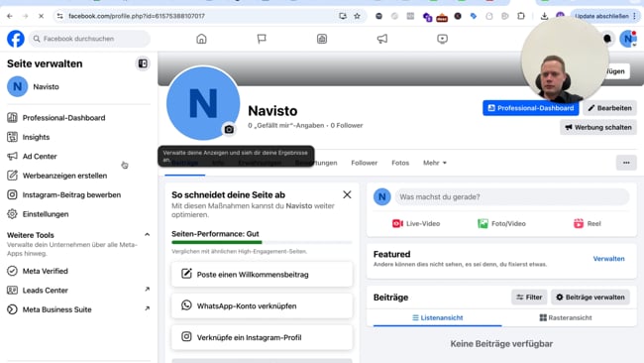The height and width of the screenshot is (363, 644).
Task: Click the large Navisto profile picture
Action: (203, 103)
